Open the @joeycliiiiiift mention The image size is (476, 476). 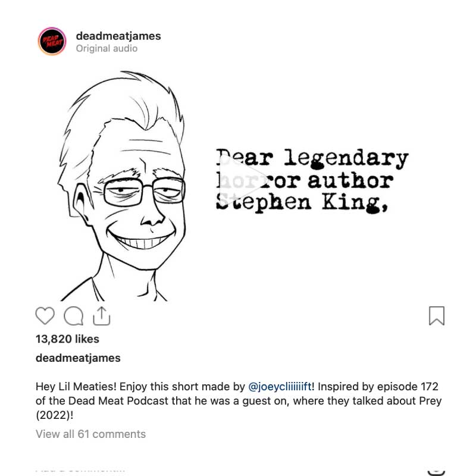pos(280,386)
